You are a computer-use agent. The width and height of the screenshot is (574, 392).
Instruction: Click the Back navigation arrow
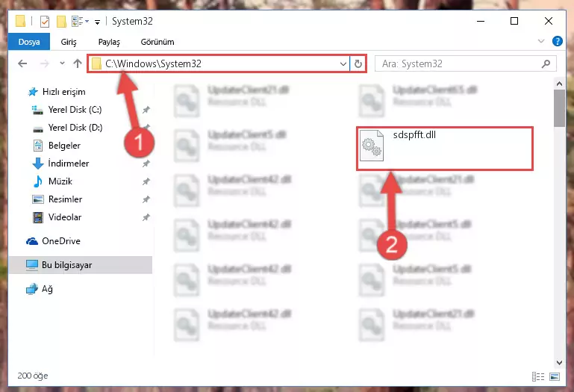tap(22, 63)
